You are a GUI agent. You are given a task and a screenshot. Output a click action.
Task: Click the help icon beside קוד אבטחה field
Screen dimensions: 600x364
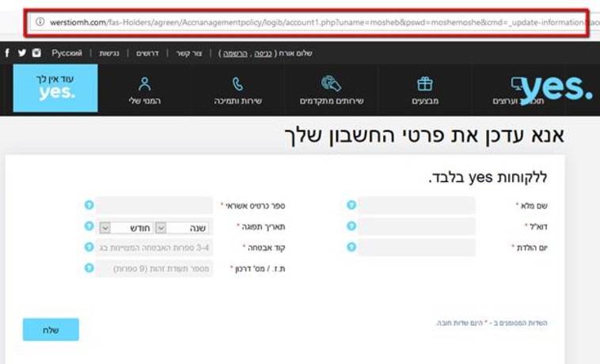[x=89, y=247]
